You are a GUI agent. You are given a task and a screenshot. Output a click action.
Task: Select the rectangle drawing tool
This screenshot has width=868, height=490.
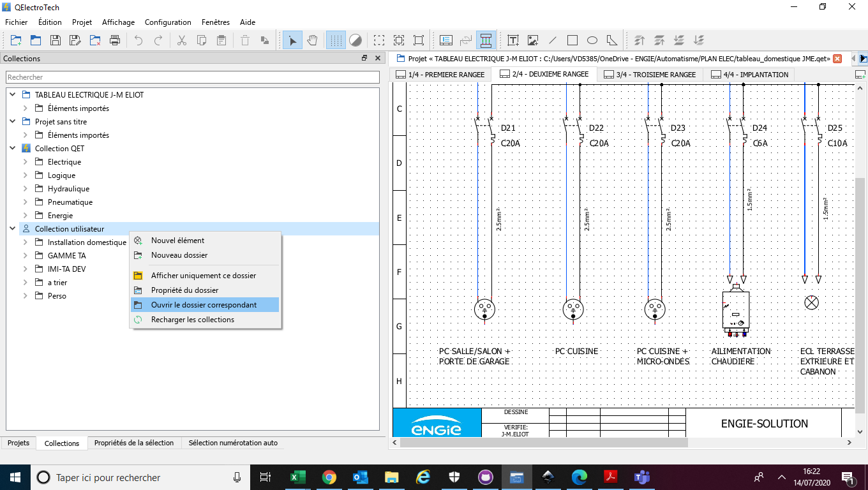coord(572,41)
